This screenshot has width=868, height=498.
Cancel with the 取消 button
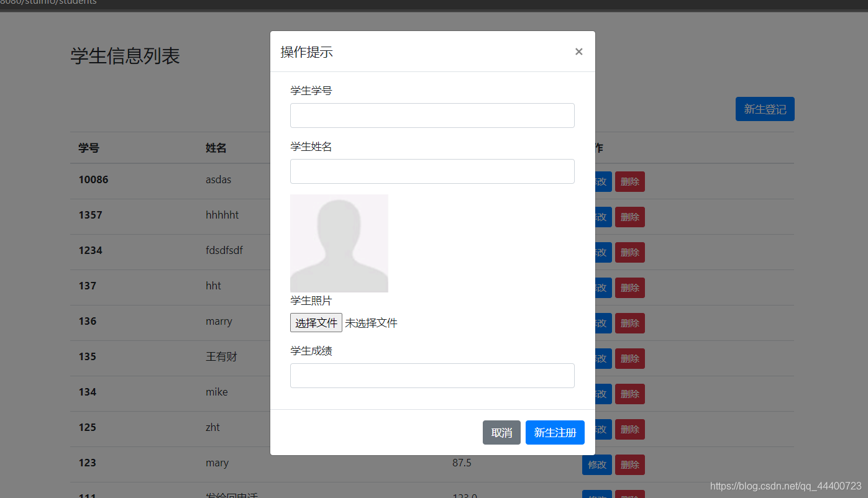coord(501,432)
